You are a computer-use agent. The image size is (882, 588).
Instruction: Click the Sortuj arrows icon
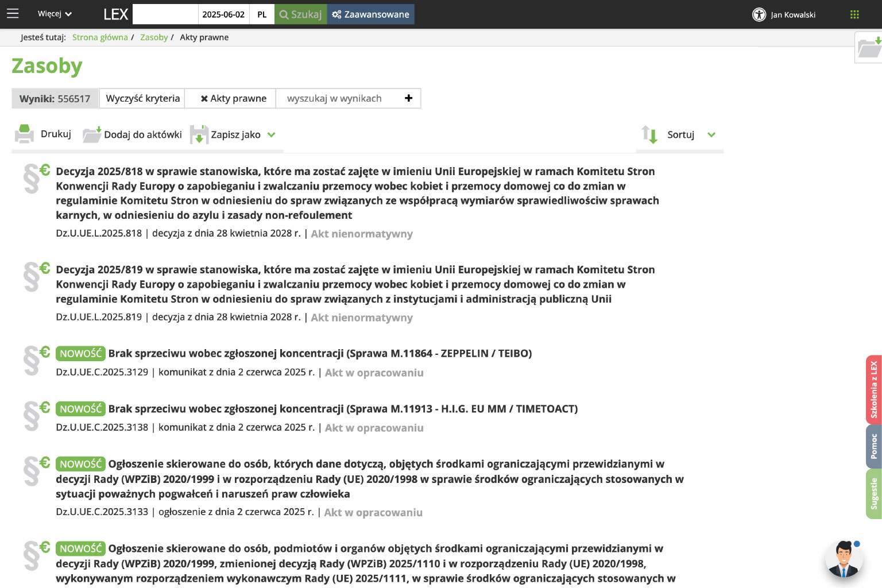click(x=649, y=134)
